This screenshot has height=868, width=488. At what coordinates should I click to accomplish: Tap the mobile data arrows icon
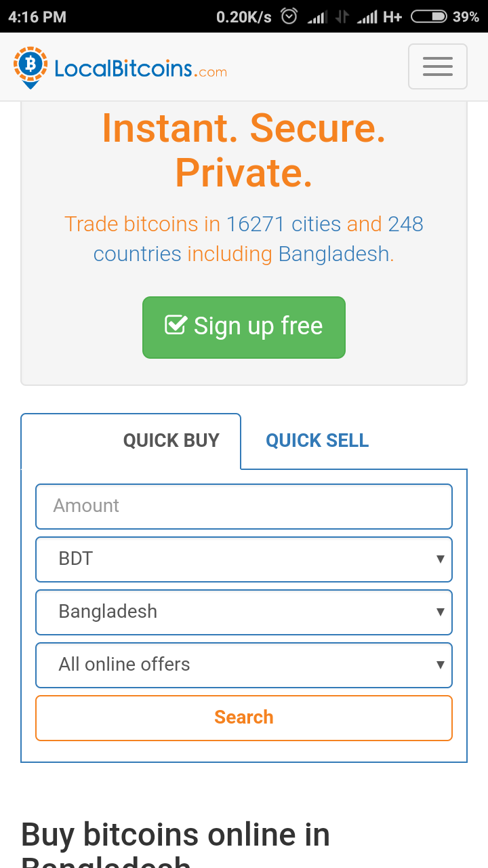(342, 17)
